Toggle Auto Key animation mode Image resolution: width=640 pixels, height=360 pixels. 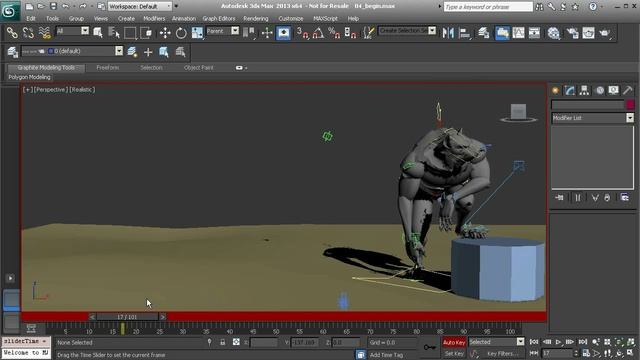coord(454,342)
